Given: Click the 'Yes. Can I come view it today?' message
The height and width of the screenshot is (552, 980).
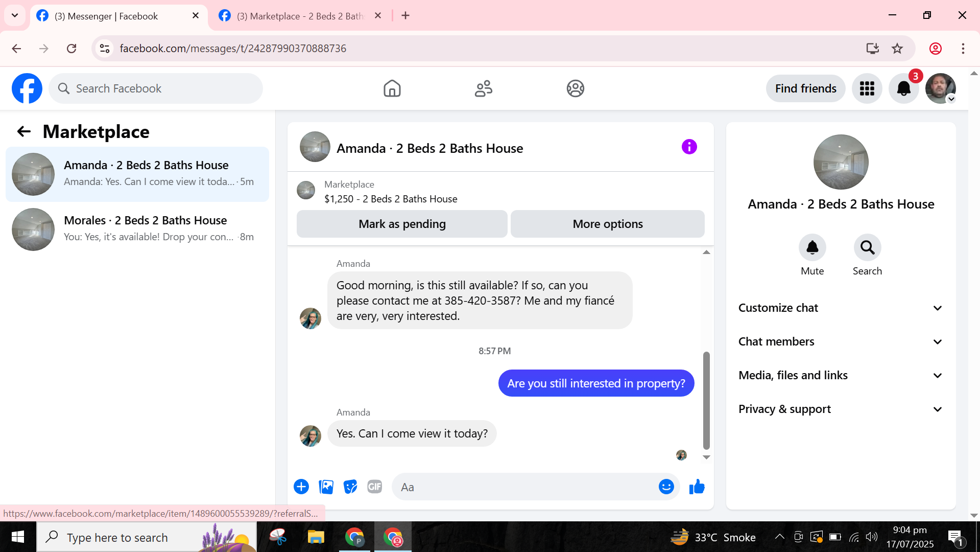Looking at the screenshot, I should (x=412, y=433).
